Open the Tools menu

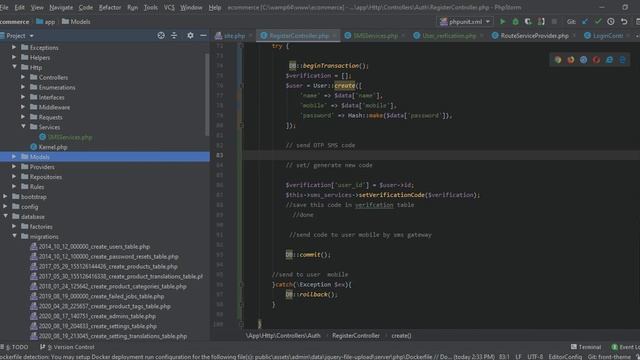151,7
